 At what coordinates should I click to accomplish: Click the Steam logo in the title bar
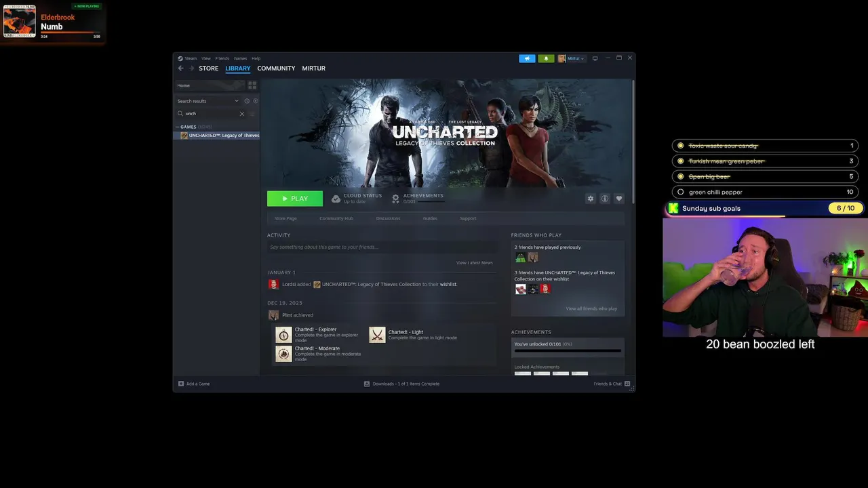pos(180,58)
